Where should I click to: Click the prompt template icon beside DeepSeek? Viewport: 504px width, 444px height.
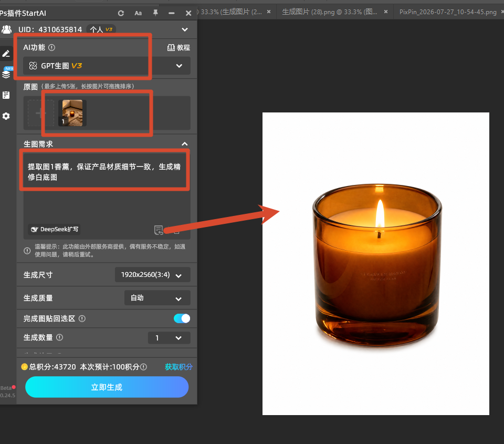point(159,230)
